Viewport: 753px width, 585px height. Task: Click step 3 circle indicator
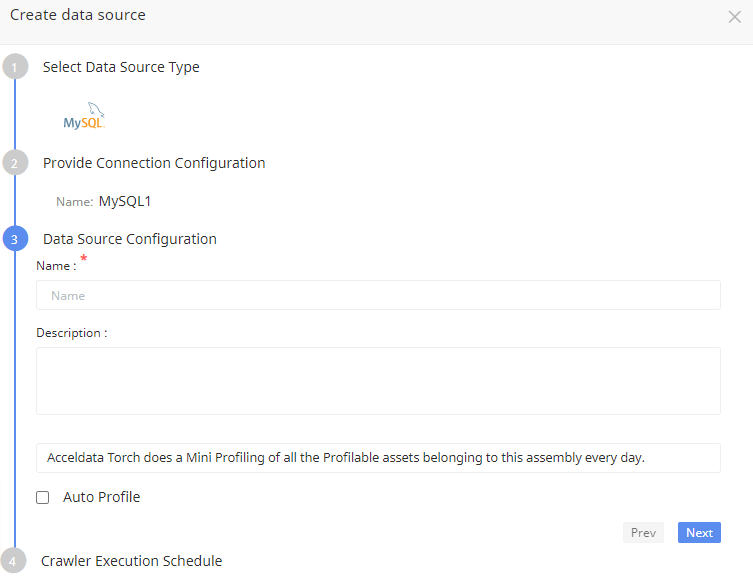(x=15, y=239)
